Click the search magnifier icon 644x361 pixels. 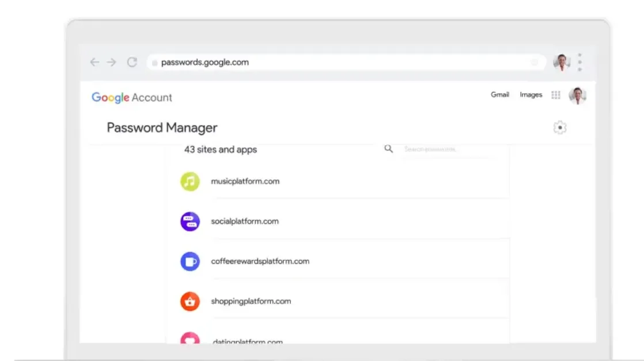[x=389, y=149]
